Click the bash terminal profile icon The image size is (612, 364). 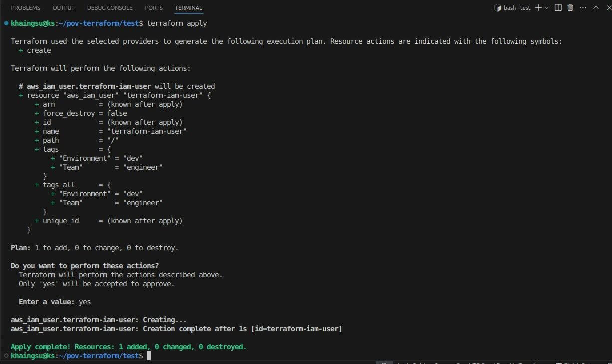(497, 8)
